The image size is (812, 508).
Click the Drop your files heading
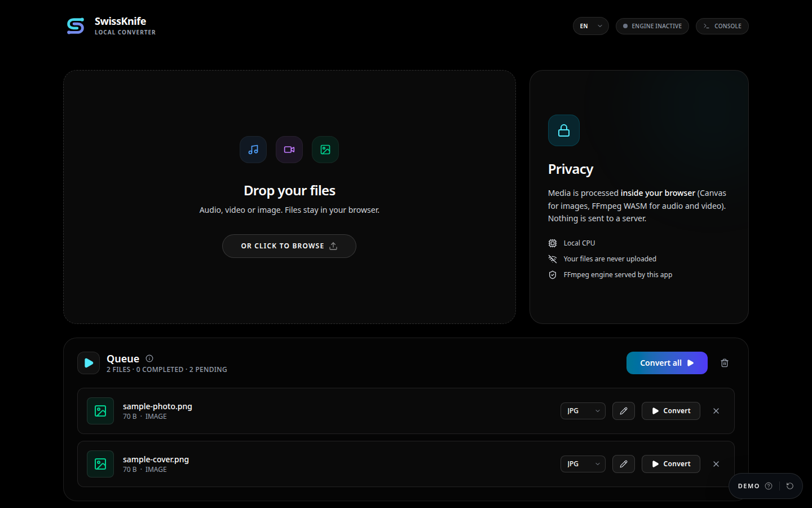pos(289,191)
